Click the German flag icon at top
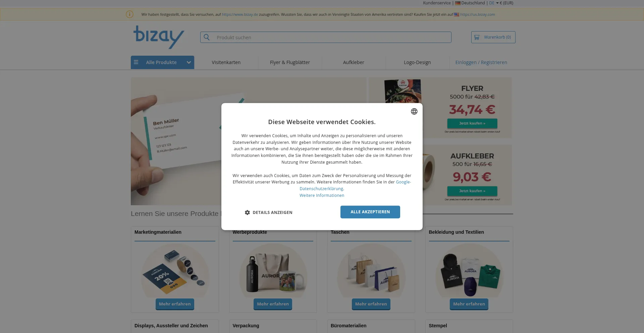The width and height of the screenshot is (644, 333). tap(458, 3)
